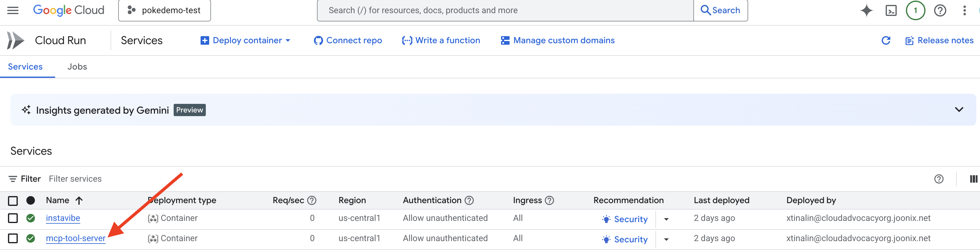
Task: Check the instavibe service checkbox
Action: (x=13, y=218)
